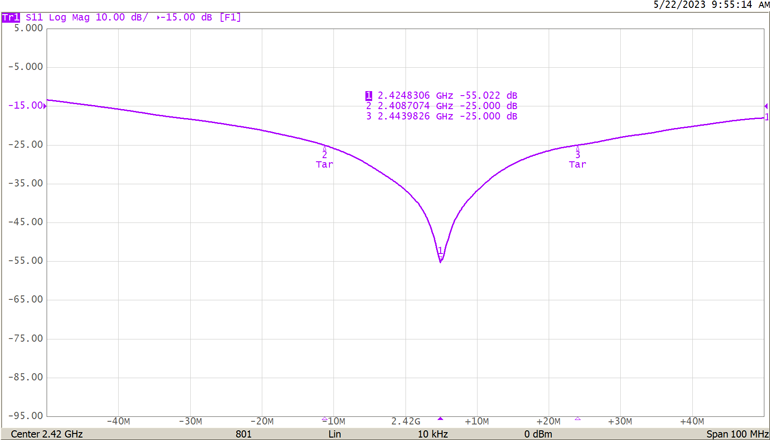Click the 801 sweep points field

[x=243, y=434]
